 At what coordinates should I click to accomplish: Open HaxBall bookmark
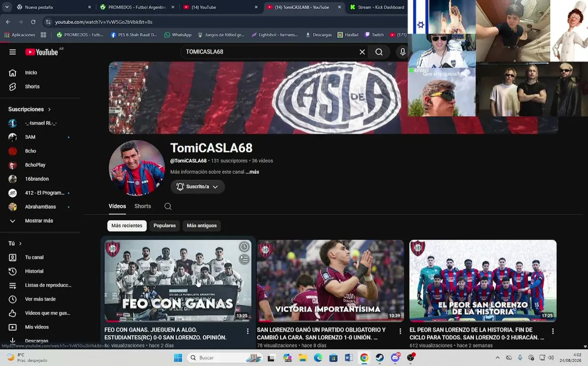click(348, 35)
